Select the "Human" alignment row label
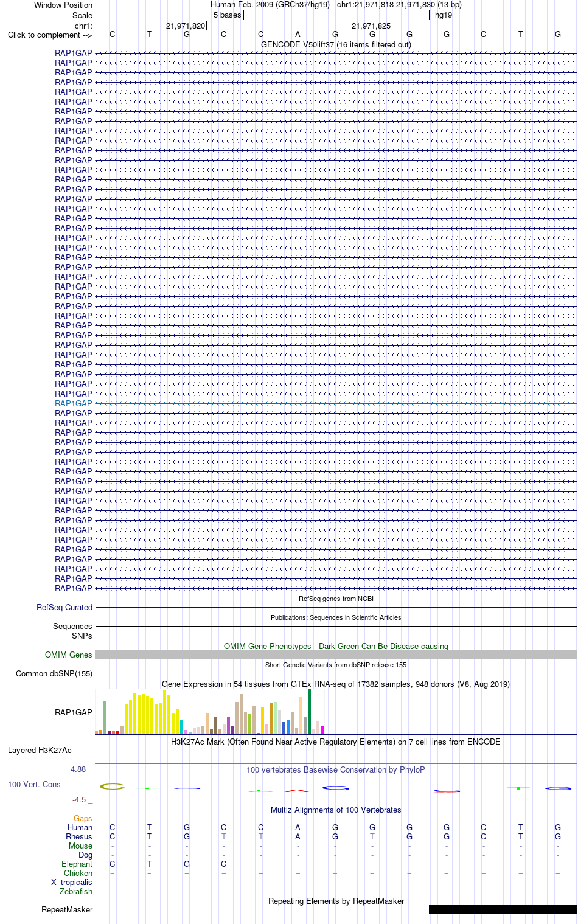 80,827
